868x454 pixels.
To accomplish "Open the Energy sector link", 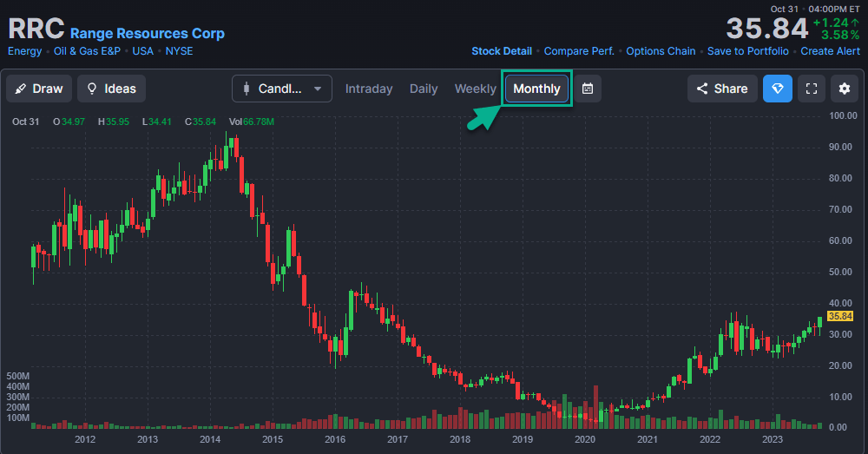I will coord(25,51).
